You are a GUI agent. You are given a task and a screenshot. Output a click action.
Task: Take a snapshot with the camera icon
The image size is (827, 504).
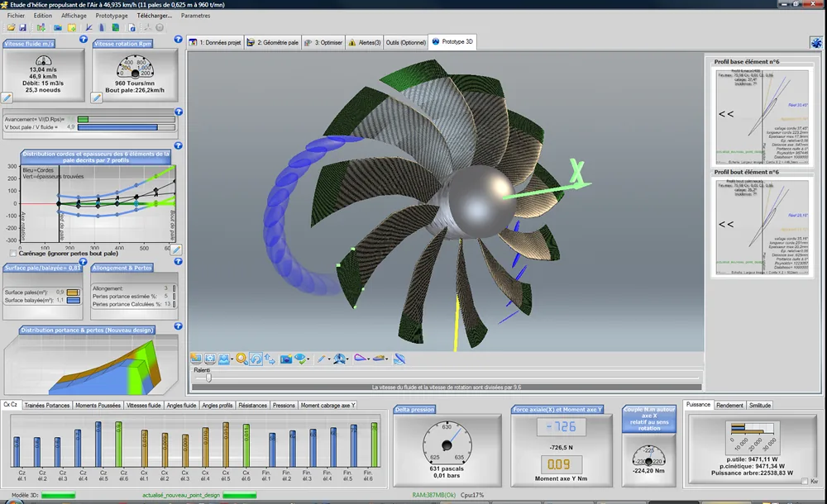(x=286, y=359)
